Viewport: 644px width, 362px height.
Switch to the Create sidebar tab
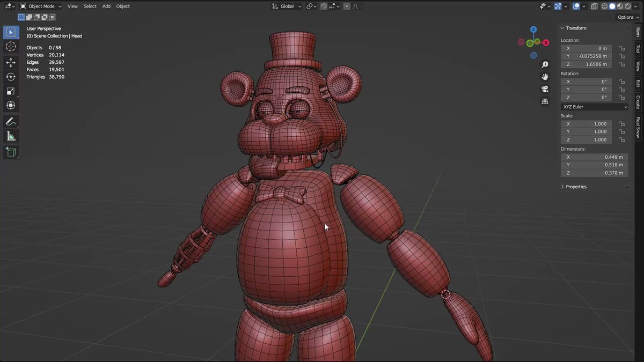pos(638,102)
